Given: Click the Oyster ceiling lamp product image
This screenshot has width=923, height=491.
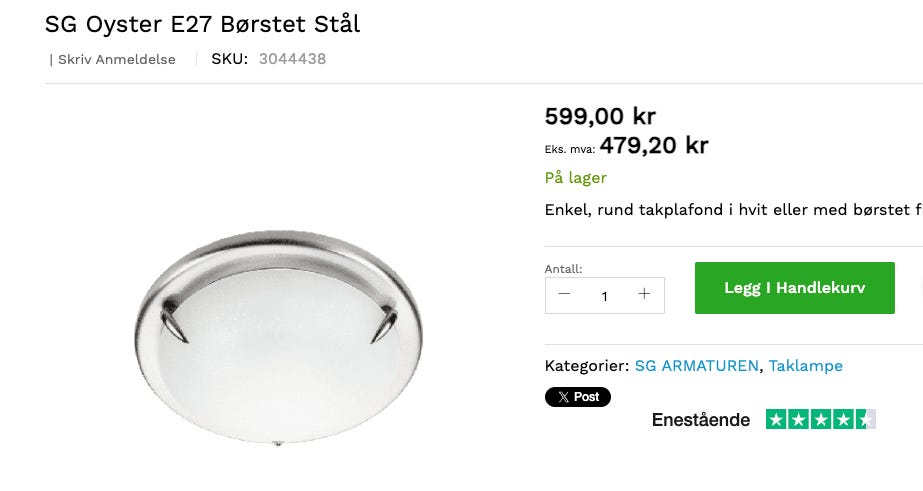Looking at the screenshot, I should pyautogui.click(x=278, y=337).
